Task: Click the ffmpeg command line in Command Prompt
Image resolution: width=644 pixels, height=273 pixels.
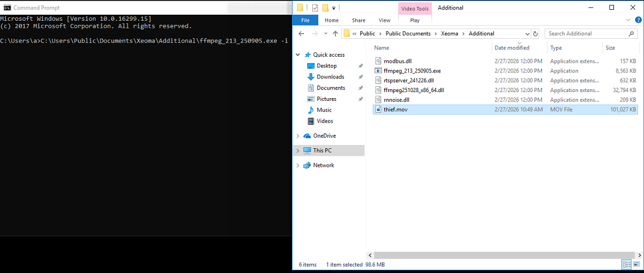Action: coord(144,40)
